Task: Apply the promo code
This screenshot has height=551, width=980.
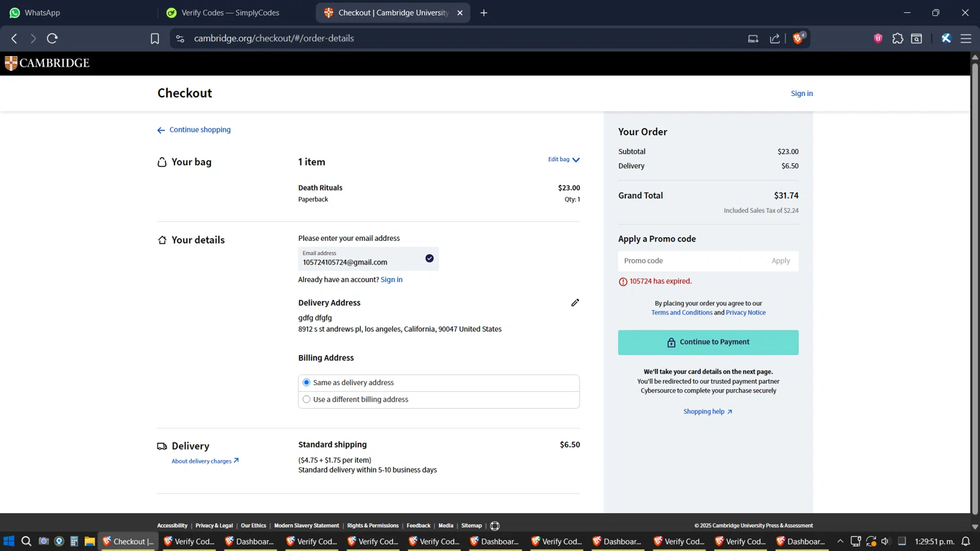Action: point(781,261)
